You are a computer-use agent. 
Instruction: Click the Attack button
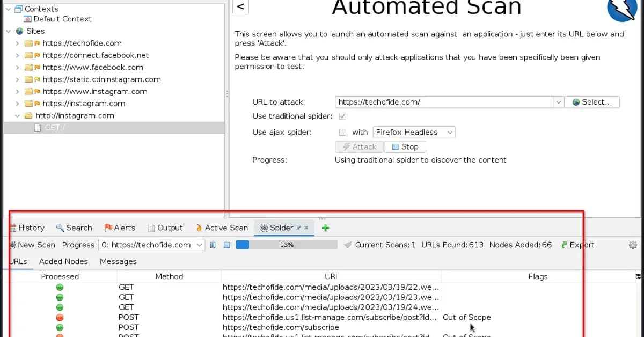point(359,147)
